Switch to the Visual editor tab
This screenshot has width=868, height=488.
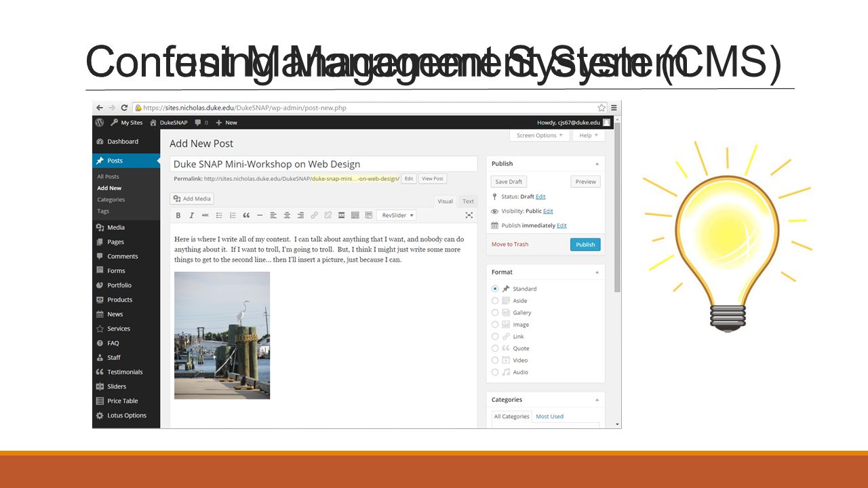pyautogui.click(x=445, y=201)
